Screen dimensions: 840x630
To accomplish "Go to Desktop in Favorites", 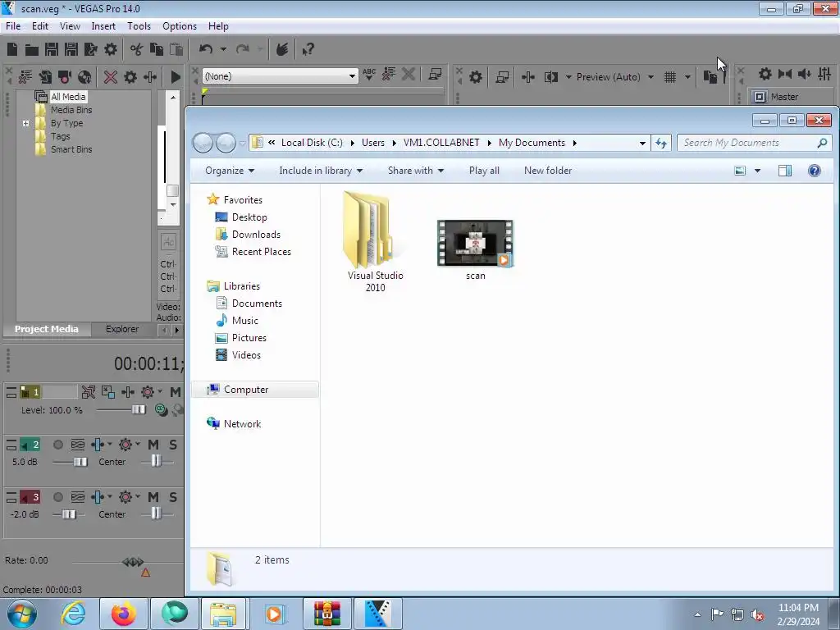I will [x=249, y=217].
